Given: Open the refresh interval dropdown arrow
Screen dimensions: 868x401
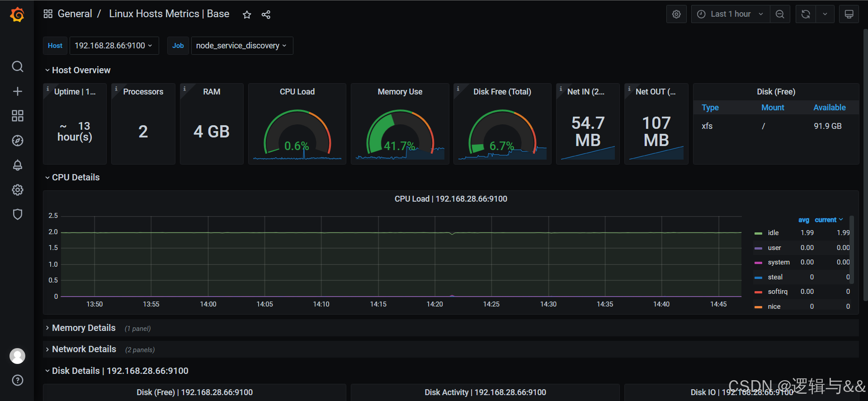Looking at the screenshot, I should 825,14.
